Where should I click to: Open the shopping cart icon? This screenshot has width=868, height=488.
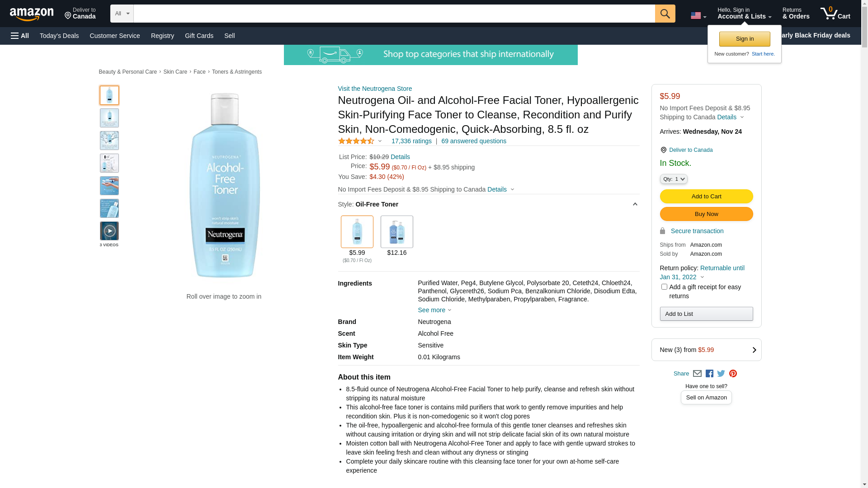point(835,14)
